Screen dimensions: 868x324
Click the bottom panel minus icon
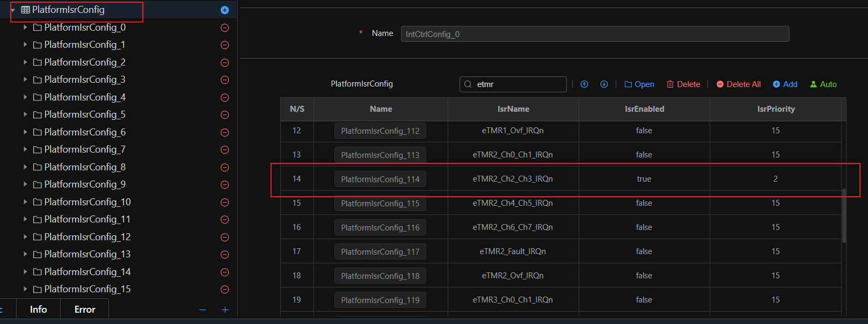click(202, 310)
